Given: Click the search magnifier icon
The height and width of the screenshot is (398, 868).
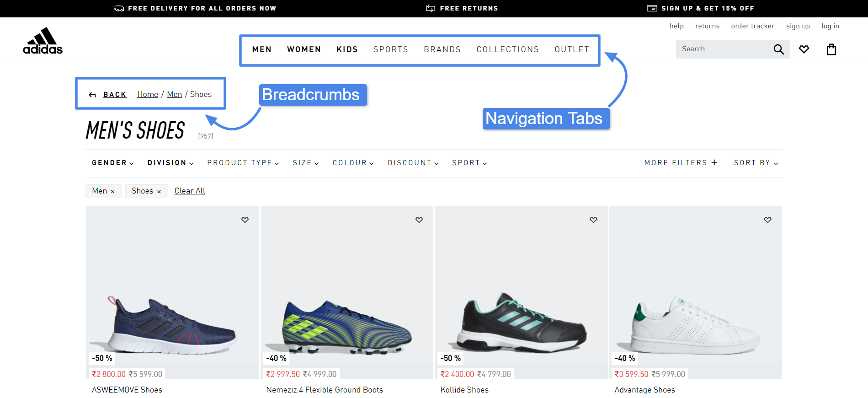Looking at the screenshot, I should (778, 49).
